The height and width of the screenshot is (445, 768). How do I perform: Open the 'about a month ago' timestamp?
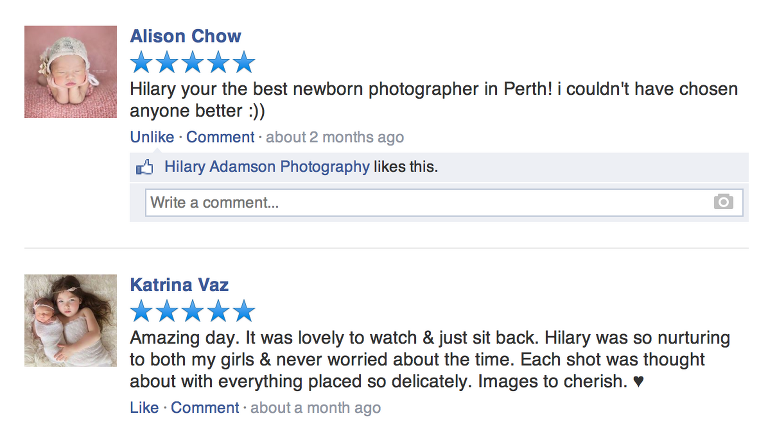coord(315,408)
